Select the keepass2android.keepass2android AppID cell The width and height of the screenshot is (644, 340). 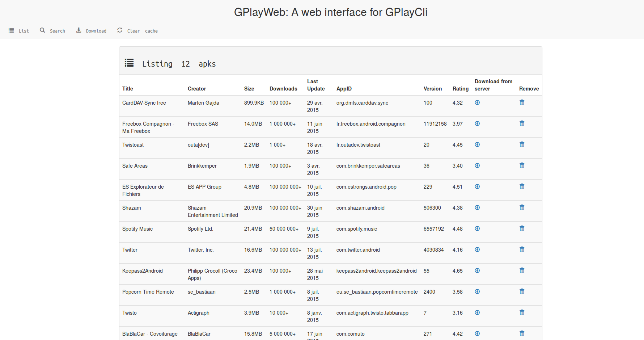pos(377,271)
